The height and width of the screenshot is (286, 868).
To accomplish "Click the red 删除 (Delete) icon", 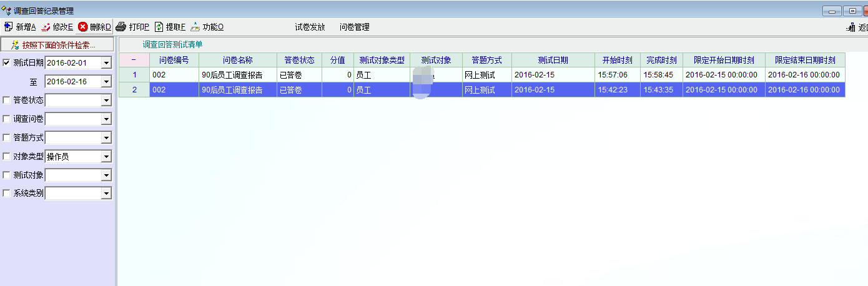I will [82, 27].
